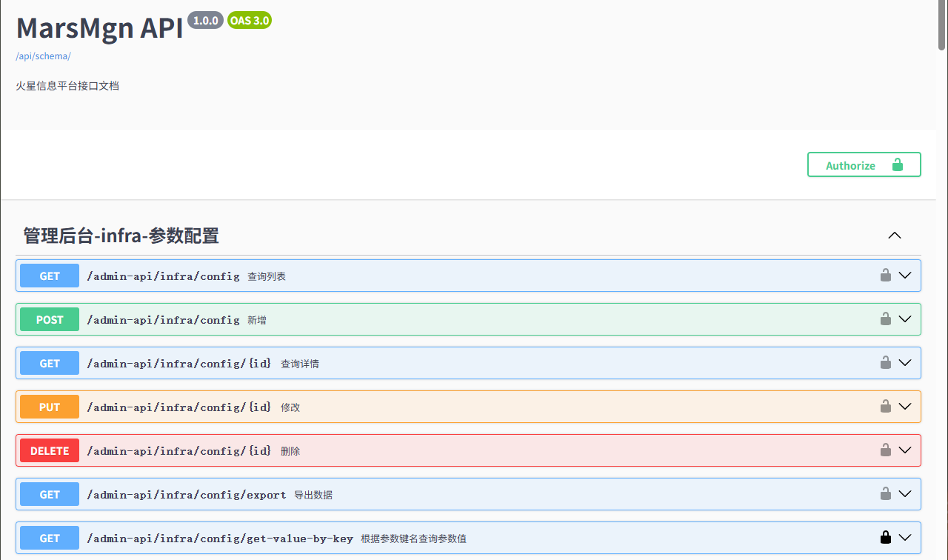
Task: Click path /admin-api/infra/config/get-value-by-key
Action: point(220,539)
